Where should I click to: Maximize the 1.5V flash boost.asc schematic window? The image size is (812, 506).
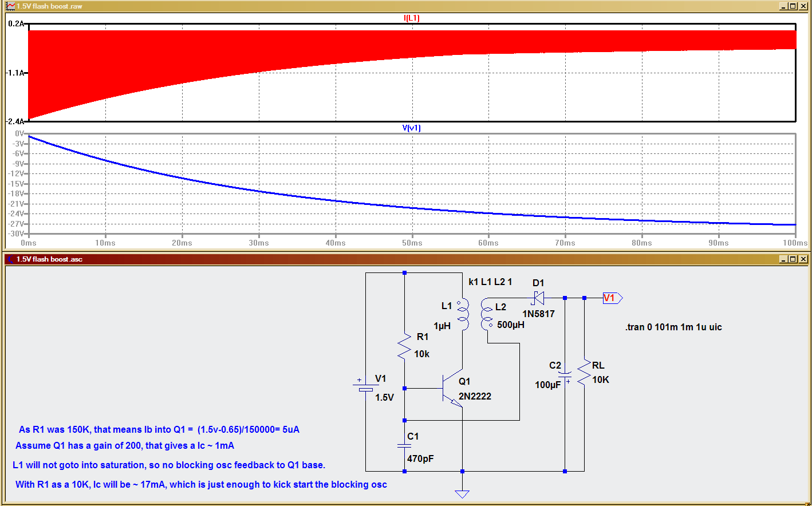point(793,259)
